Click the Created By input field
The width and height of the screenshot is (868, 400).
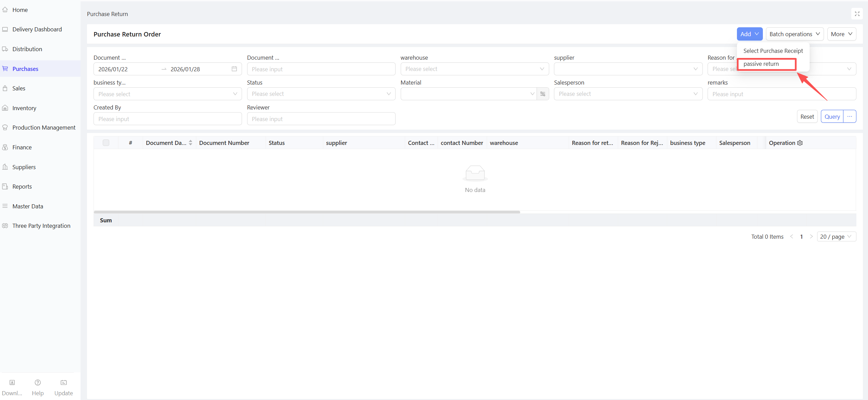click(x=167, y=119)
